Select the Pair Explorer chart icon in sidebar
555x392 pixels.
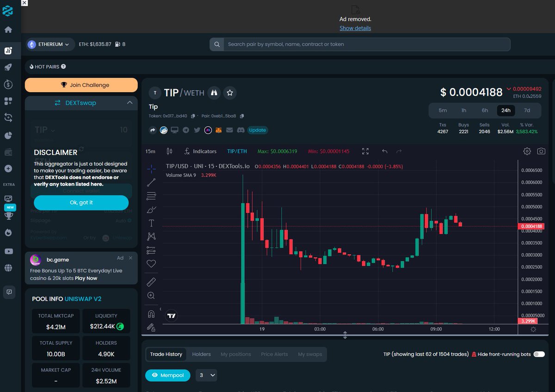[x=8, y=51]
